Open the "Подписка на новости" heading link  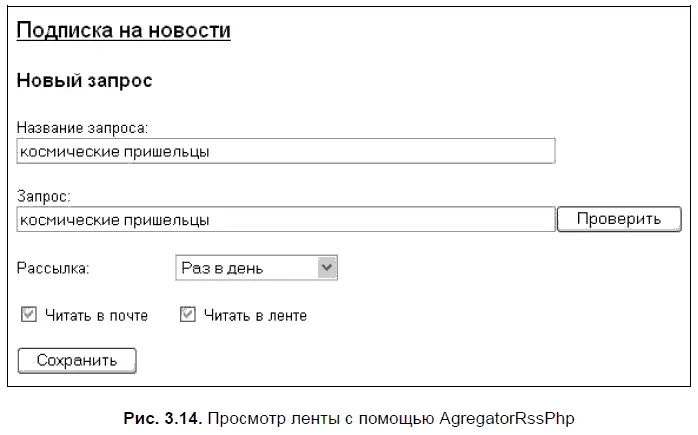pyautogui.click(x=124, y=31)
